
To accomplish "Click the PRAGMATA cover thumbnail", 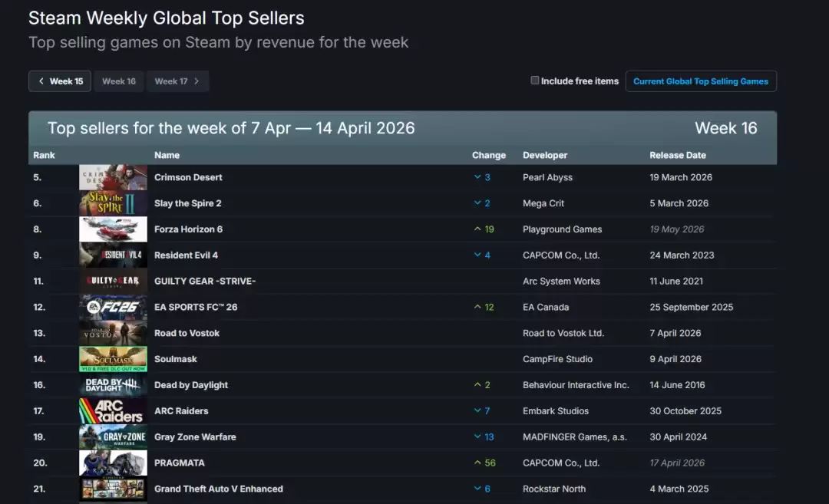I will click(x=113, y=463).
